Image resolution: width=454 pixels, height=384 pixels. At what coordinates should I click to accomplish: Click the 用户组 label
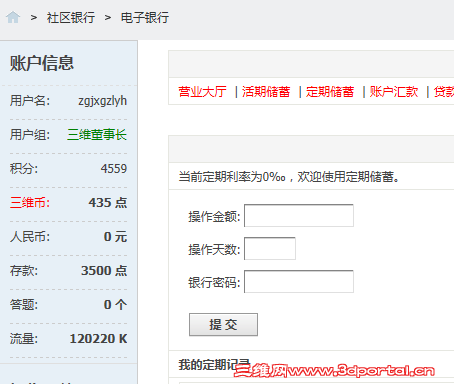point(30,135)
